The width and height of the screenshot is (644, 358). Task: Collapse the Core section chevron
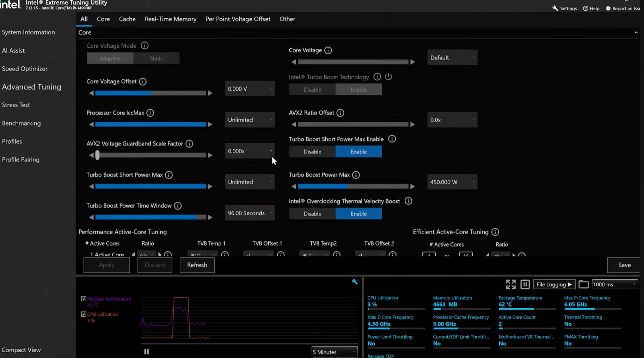636,32
